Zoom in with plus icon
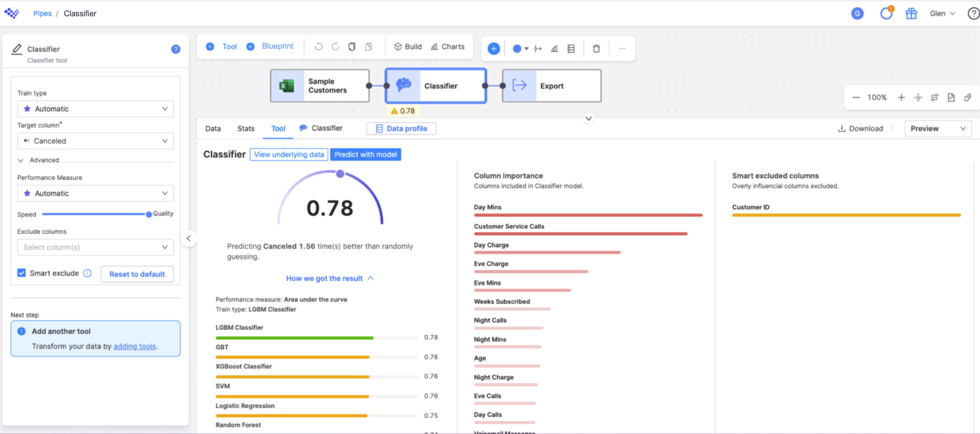This screenshot has width=980, height=434. (901, 97)
